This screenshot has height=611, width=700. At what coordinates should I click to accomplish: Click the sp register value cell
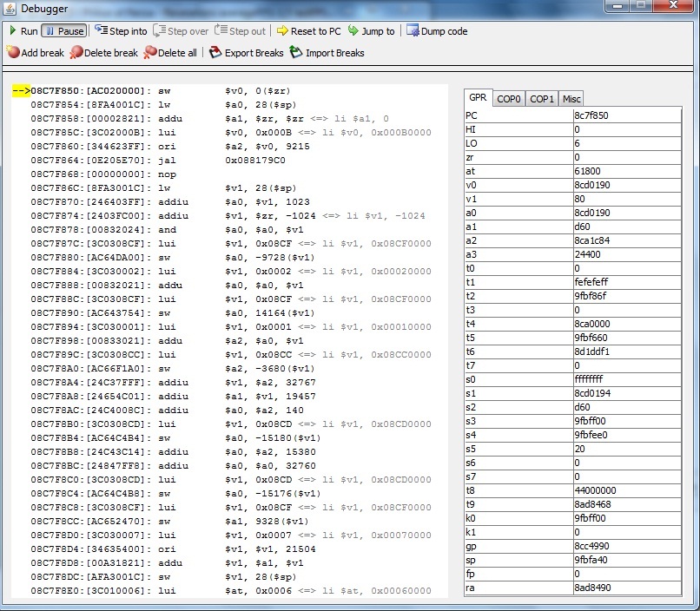(626, 560)
